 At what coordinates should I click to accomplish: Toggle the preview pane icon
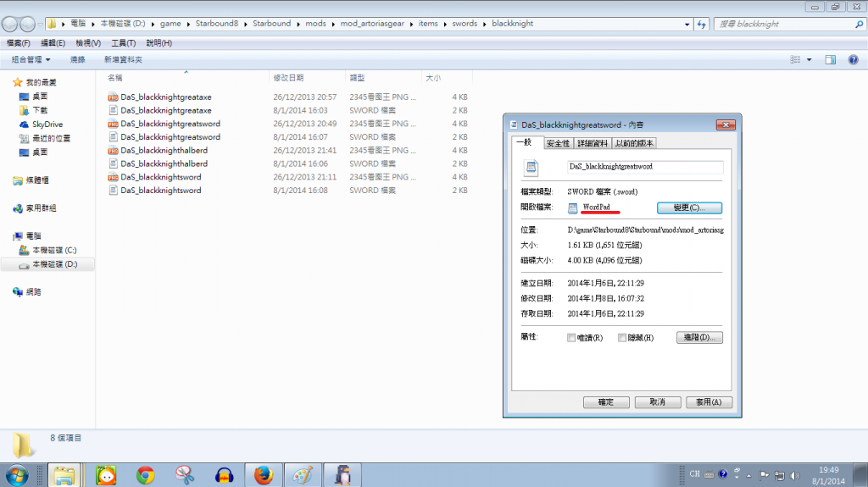(x=831, y=59)
